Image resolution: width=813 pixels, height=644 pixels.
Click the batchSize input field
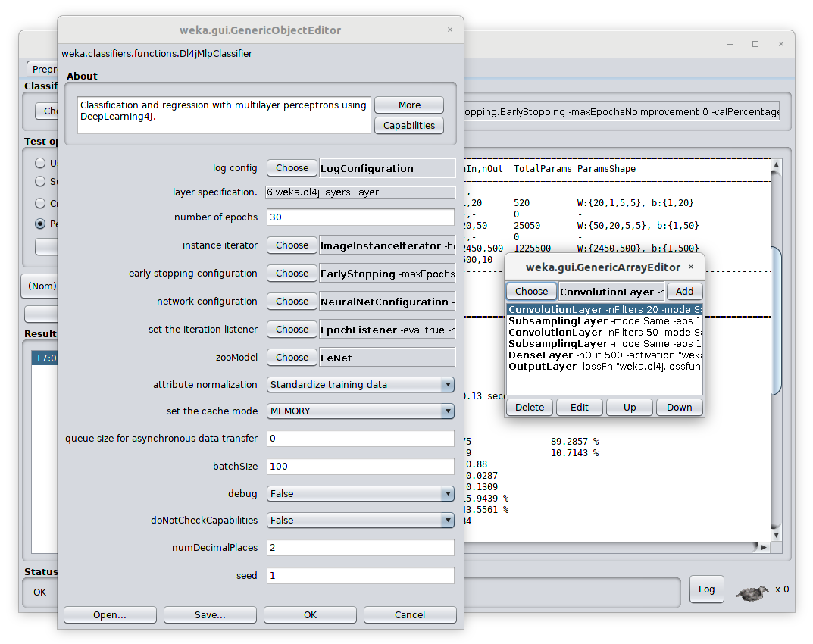[361, 466]
